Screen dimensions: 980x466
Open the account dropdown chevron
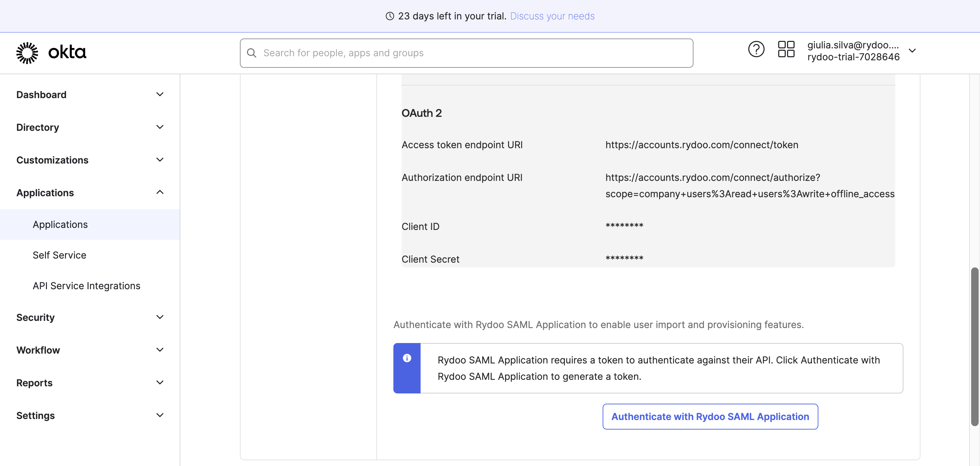pyautogui.click(x=912, y=51)
